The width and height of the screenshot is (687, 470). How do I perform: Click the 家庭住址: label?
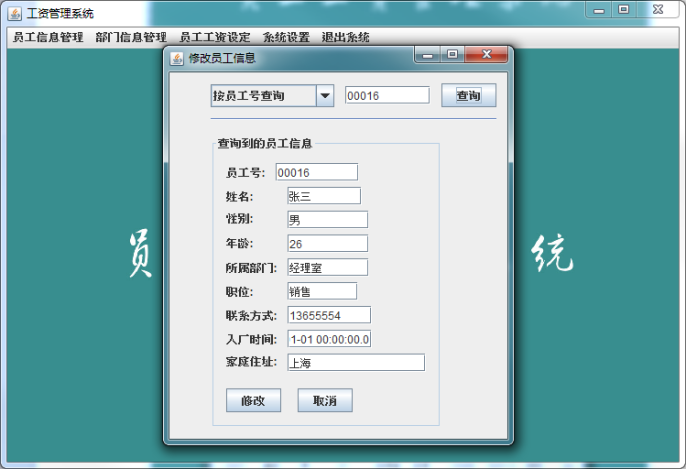pyautogui.click(x=251, y=362)
